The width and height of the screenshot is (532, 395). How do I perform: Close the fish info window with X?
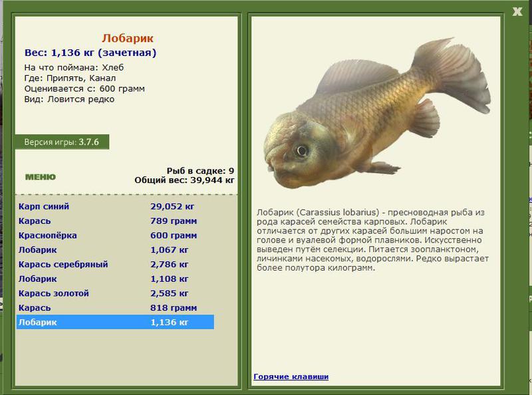click(517, 11)
